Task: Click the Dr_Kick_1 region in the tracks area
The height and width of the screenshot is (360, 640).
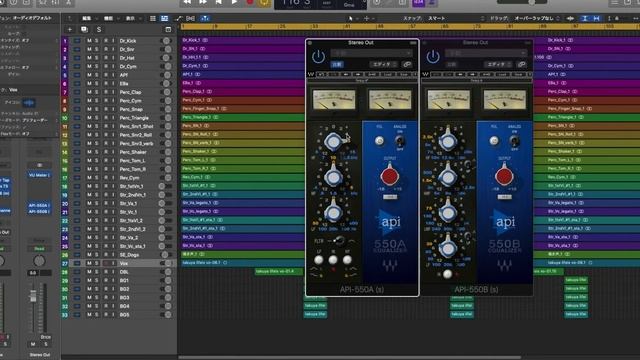Action: 243,40
